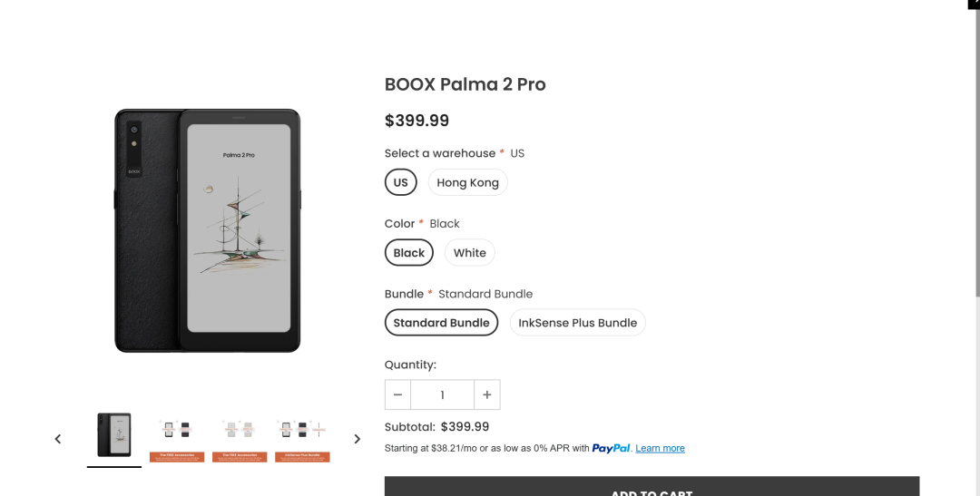Select the US warehouse option
Screen dimensions: 980x496
tap(400, 182)
